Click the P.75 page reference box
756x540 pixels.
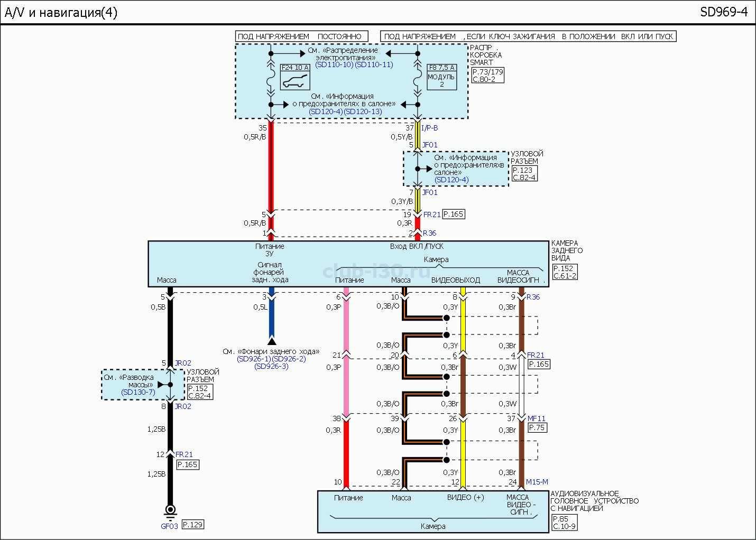click(x=537, y=427)
